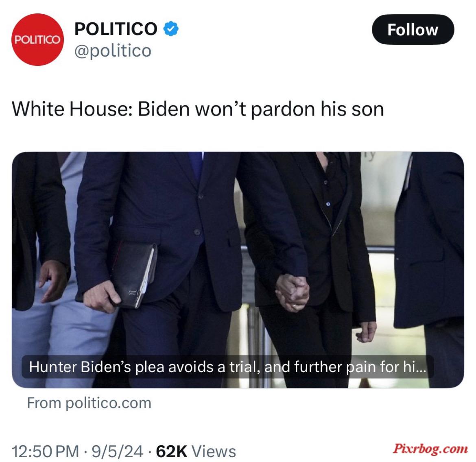The width and height of the screenshot is (476, 462).
Task: Click the blue necktie in the photo
Action: tap(196, 166)
